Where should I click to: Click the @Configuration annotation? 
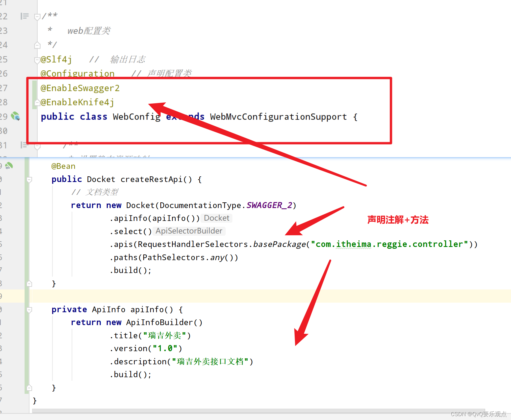coord(78,74)
